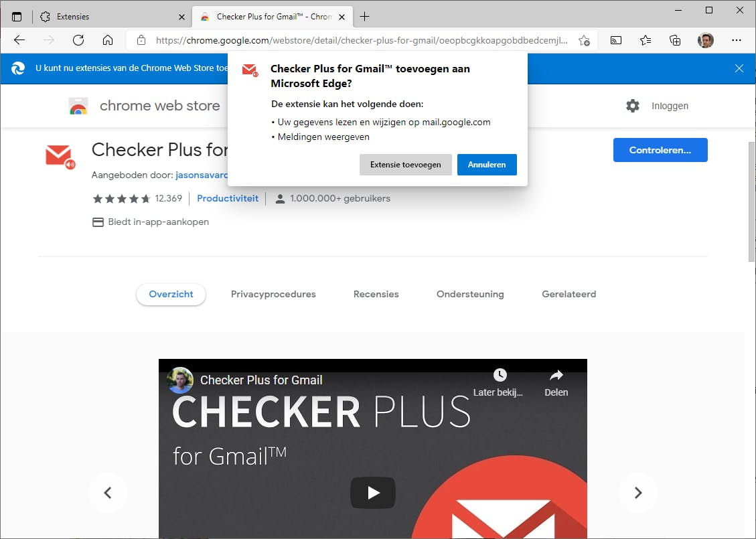The height and width of the screenshot is (539, 756).
Task: Open Edge settings and more menu
Action: [x=736, y=40]
